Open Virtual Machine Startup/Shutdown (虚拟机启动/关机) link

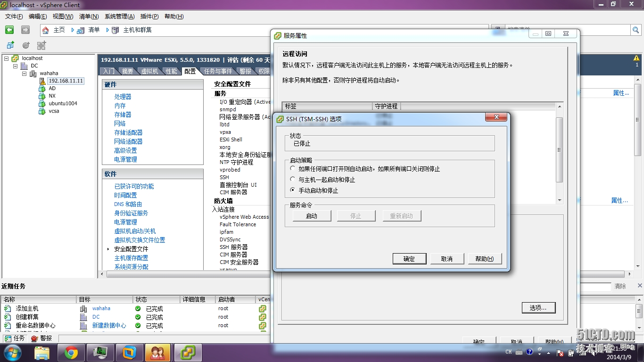[x=135, y=231]
